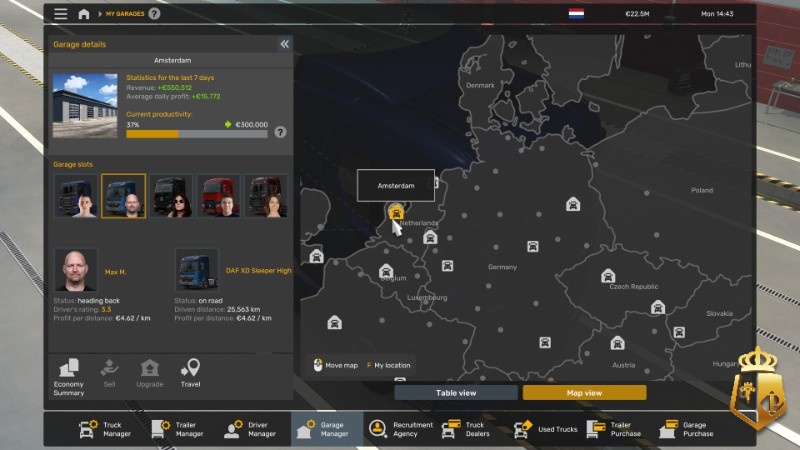800x450 pixels.
Task: Select fifth garage slot with dark red truck
Action: click(266, 196)
